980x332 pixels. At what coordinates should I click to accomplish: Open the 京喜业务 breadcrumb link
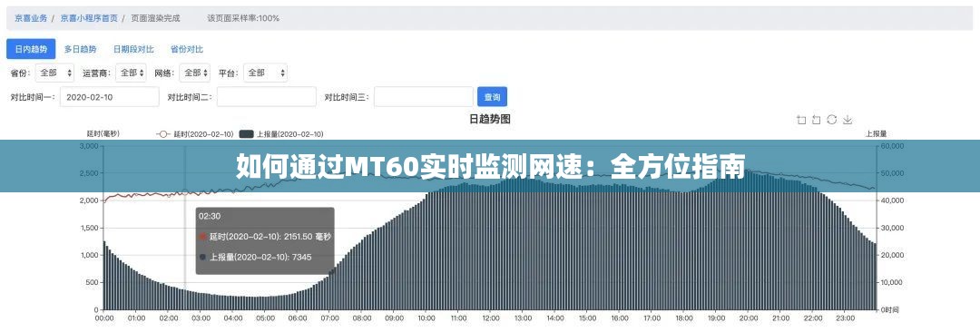[31, 18]
